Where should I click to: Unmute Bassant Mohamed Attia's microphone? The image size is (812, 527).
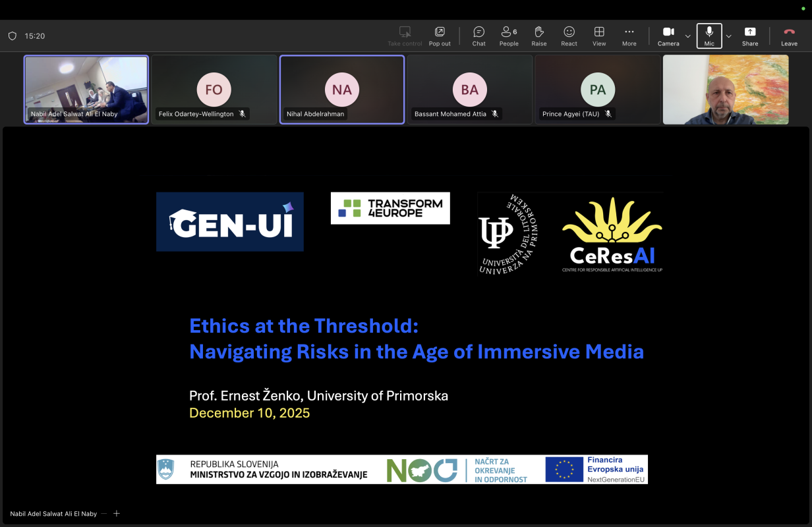click(494, 113)
